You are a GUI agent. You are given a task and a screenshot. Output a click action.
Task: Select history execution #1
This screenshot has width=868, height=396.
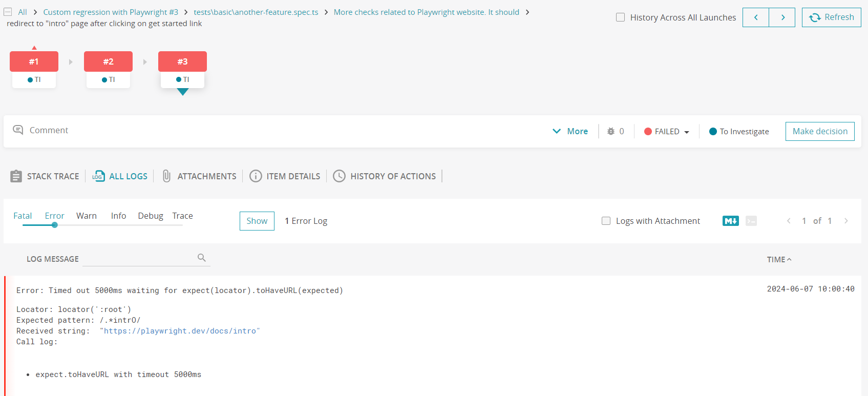coord(34,61)
